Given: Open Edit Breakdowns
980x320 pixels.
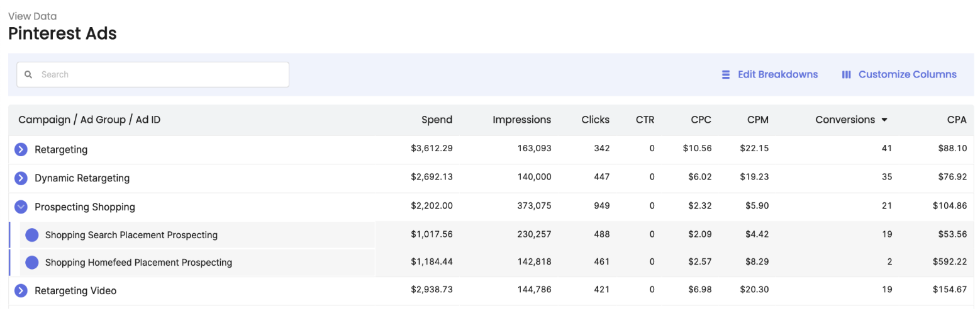Looking at the screenshot, I should pyautogui.click(x=769, y=74).
